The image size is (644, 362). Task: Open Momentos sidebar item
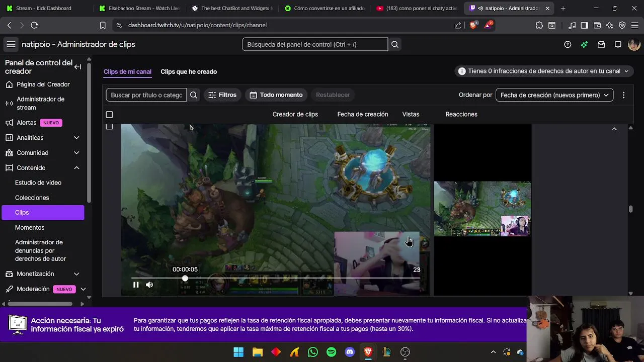point(30,227)
